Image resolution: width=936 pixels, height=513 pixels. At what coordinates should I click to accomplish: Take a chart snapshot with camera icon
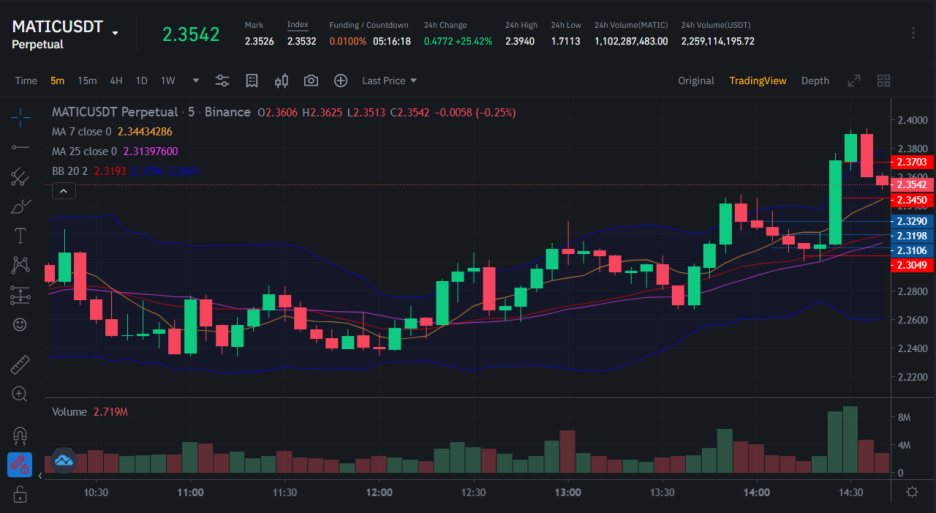point(311,81)
